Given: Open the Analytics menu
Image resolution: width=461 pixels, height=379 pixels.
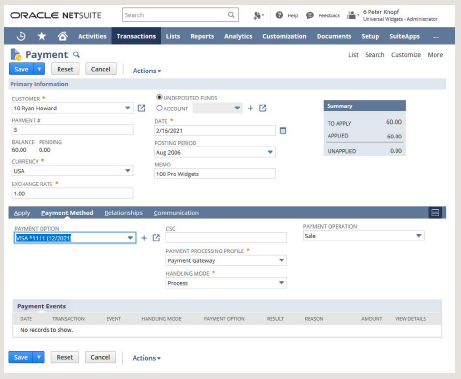Looking at the screenshot, I should [238, 36].
